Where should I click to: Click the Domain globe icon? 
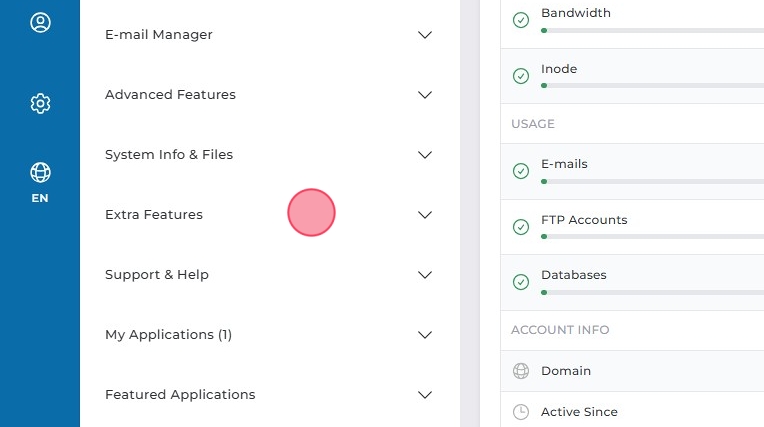pyautogui.click(x=520, y=371)
